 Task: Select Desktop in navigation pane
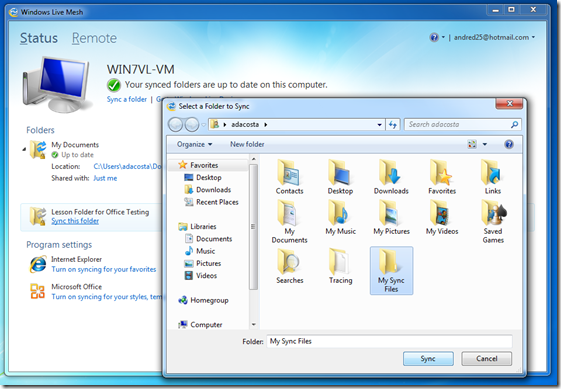click(203, 178)
